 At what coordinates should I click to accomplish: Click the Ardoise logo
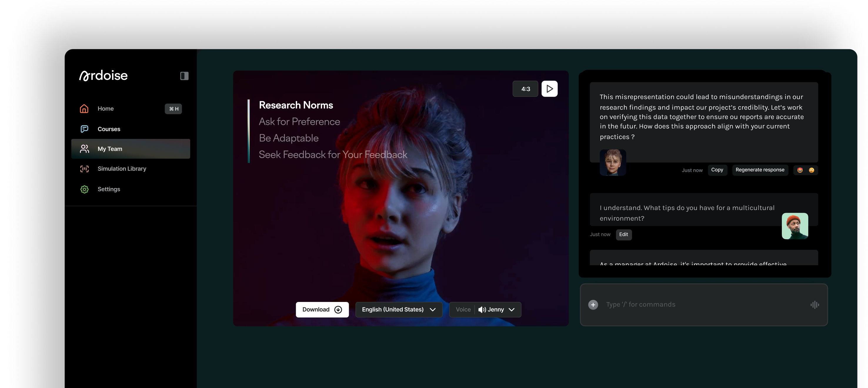click(104, 75)
